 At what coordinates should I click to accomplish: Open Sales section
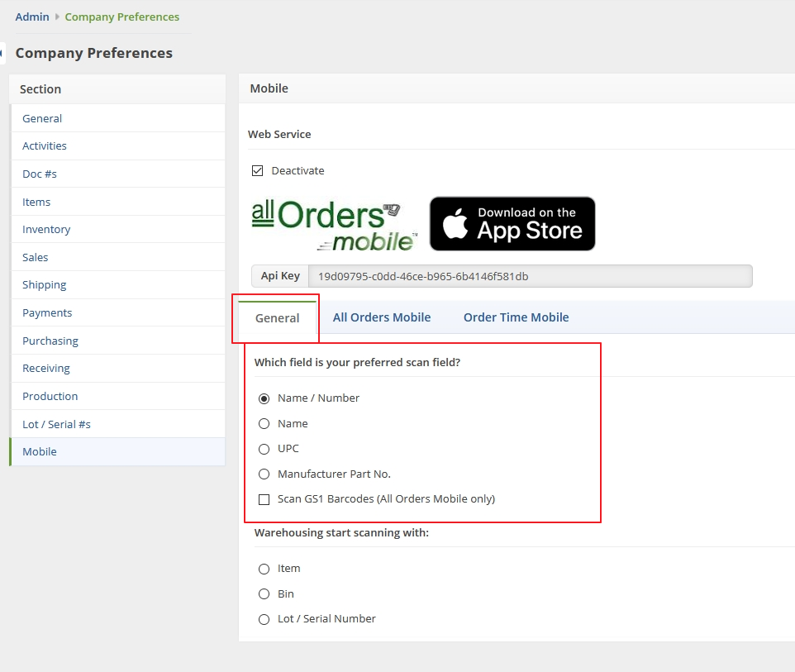(117, 257)
